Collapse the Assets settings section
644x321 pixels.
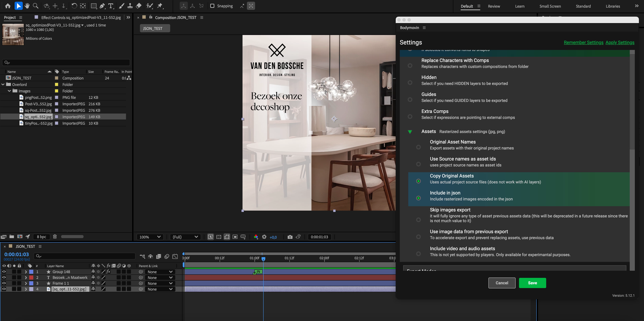410,132
